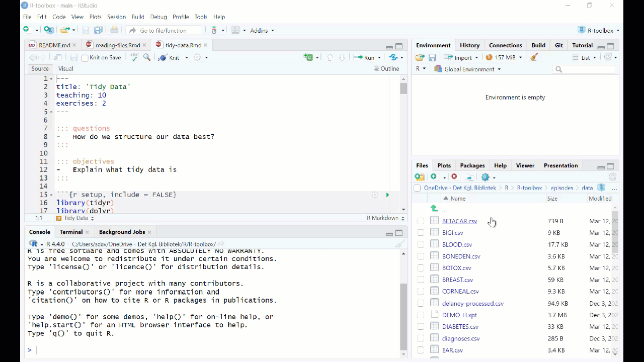Screen dimensions: 644x362
Task: Click the delete files red X icon
Action: click(x=455, y=177)
